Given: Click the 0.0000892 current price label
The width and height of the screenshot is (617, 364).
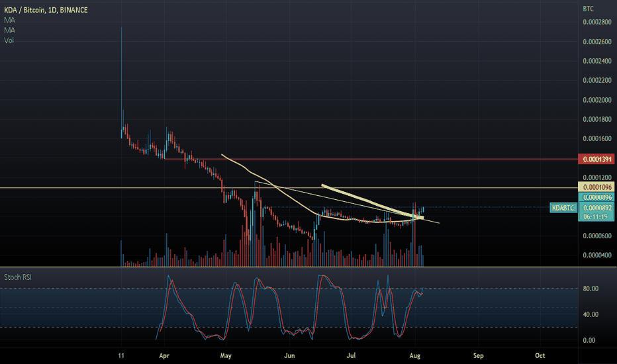Looking at the screenshot, I should [x=597, y=208].
